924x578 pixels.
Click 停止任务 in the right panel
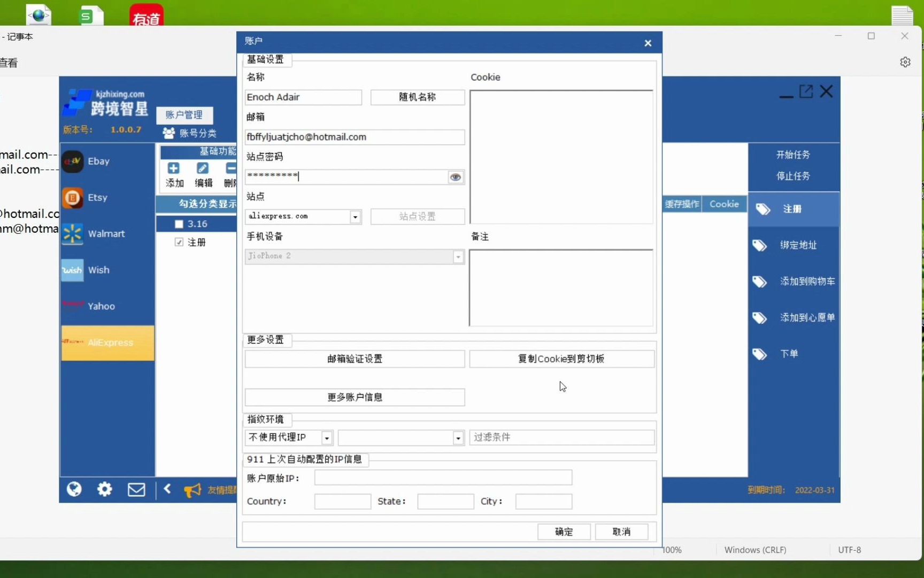click(793, 176)
